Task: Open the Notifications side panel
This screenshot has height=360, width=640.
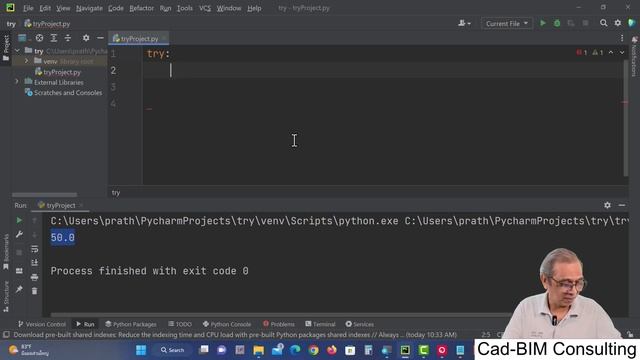Action: (x=634, y=56)
